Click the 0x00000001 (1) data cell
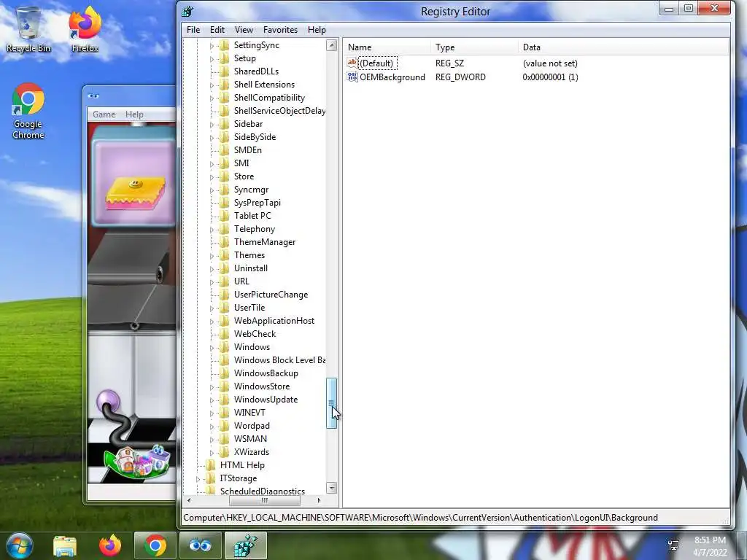The height and width of the screenshot is (560, 747). click(550, 77)
